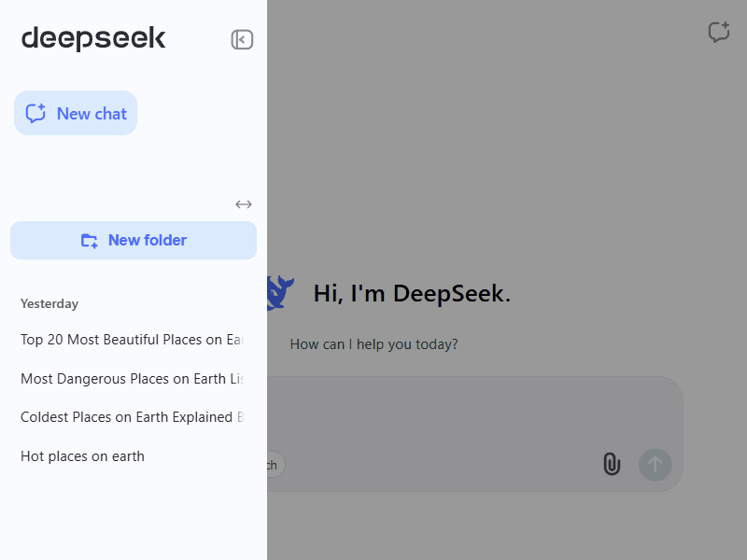747x560 pixels.
Task: Start a New chat from the sidebar
Action: [76, 113]
